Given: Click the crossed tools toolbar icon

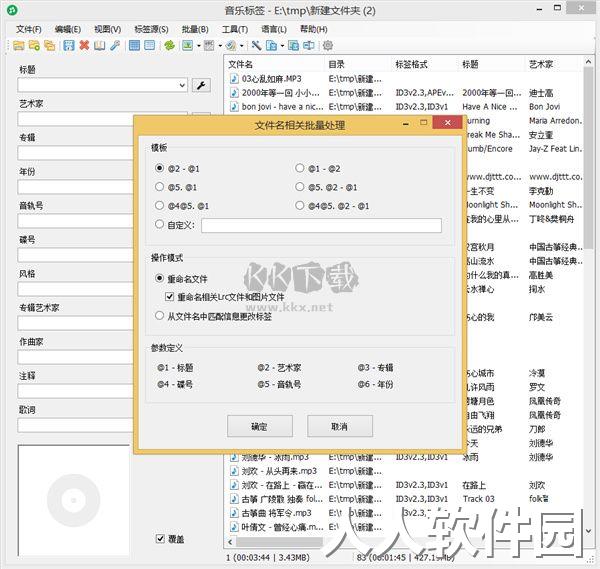Looking at the screenshot, I should pyautogui.click(x=256, y=46).
